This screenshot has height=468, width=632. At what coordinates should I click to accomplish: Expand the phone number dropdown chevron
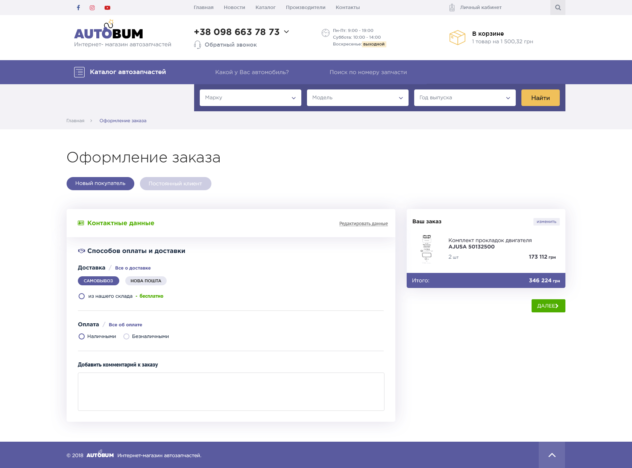(x=287, y=31)
